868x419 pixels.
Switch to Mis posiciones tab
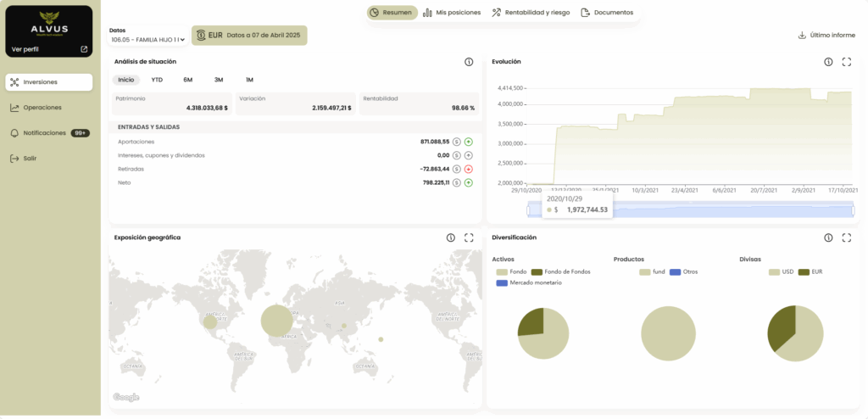[x=452, y=13]
